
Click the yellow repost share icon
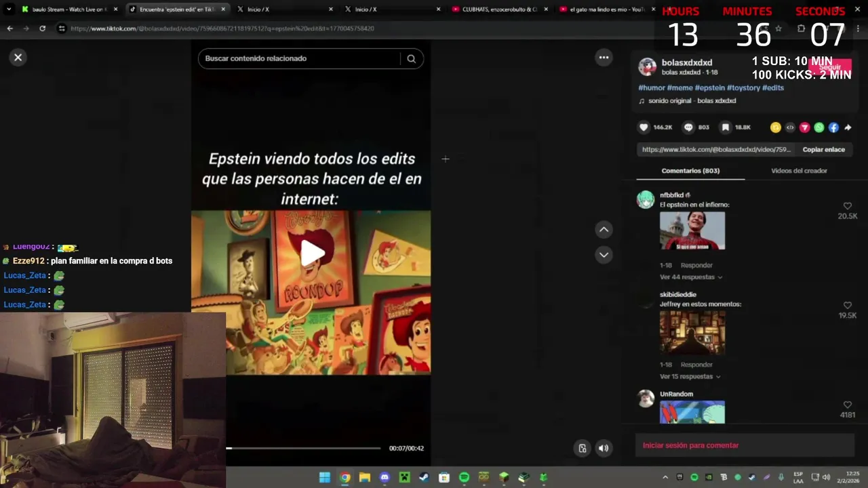point(776,127)
